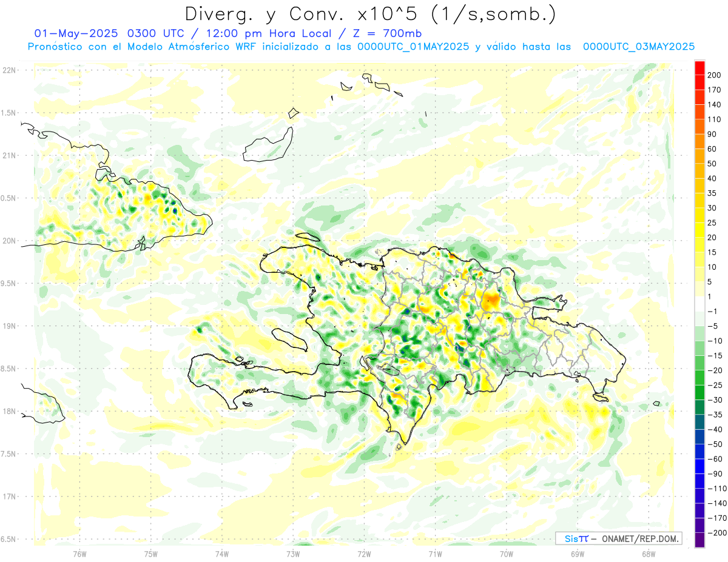
Task: Click the '22N' latitude axis label
Action: coord(8,70)
